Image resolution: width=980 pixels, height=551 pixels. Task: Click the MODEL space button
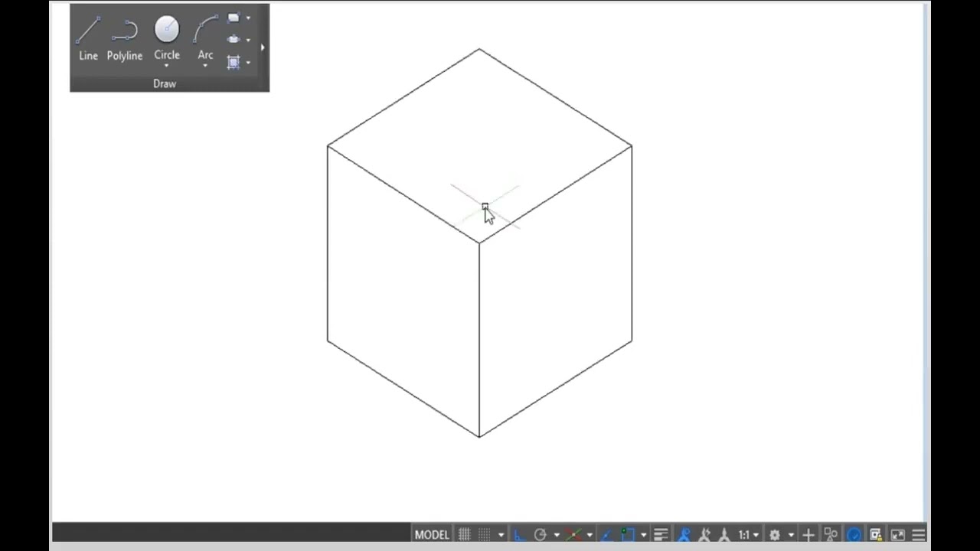tap(432, 535)
